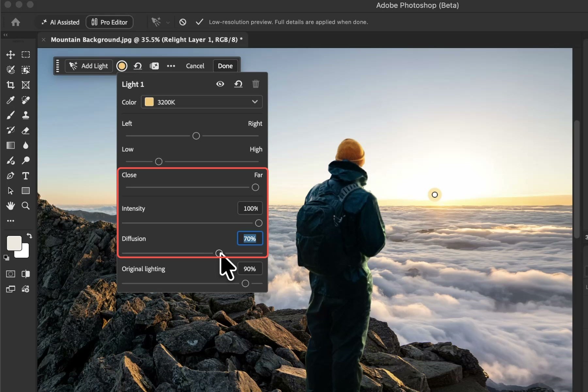Select the Move tool
This screenshot has width=588, height=392.
click(x=10, y=55)
